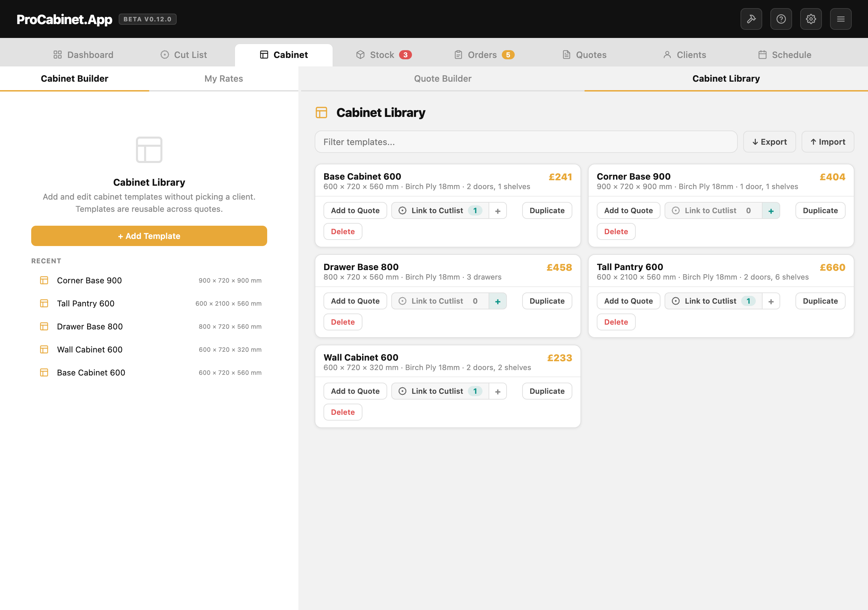Image resolution: width=868 pixels, height=610 pixels.
Task: Duplicate the Drawer Base 800 template
Action: click(x=547, y=301)
